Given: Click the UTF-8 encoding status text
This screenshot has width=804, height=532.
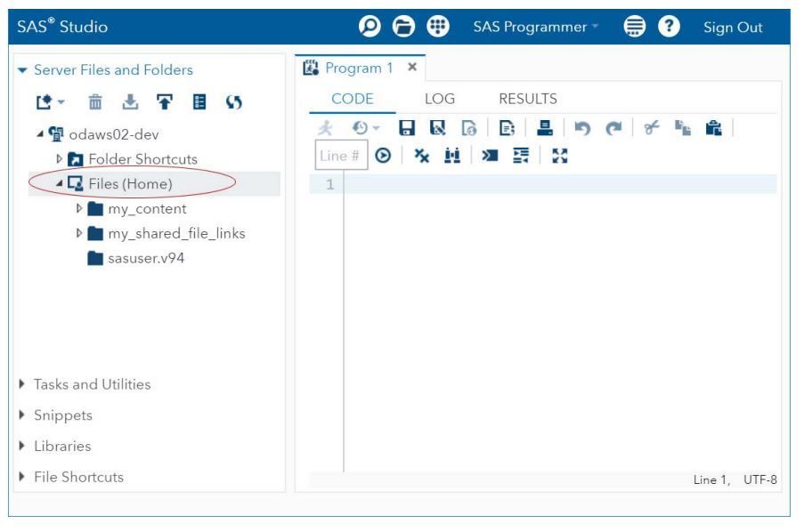Looking at the screenshot, I should pos(760,480).
